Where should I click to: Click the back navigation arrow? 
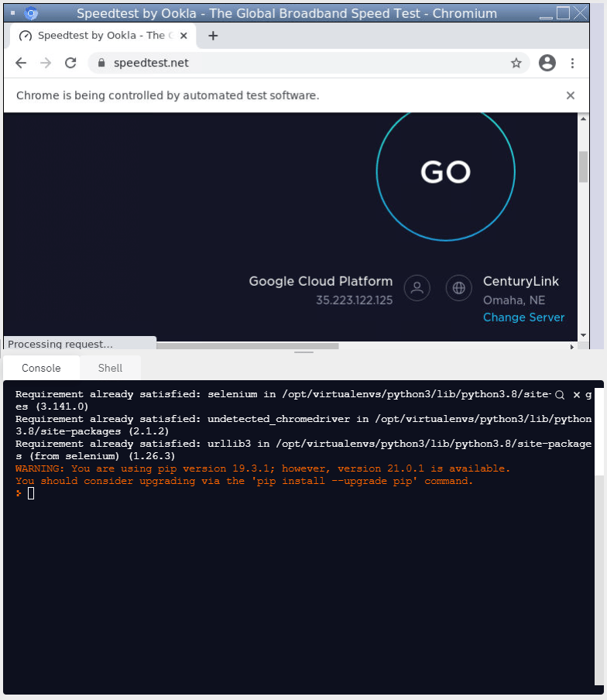pos(21,63)
